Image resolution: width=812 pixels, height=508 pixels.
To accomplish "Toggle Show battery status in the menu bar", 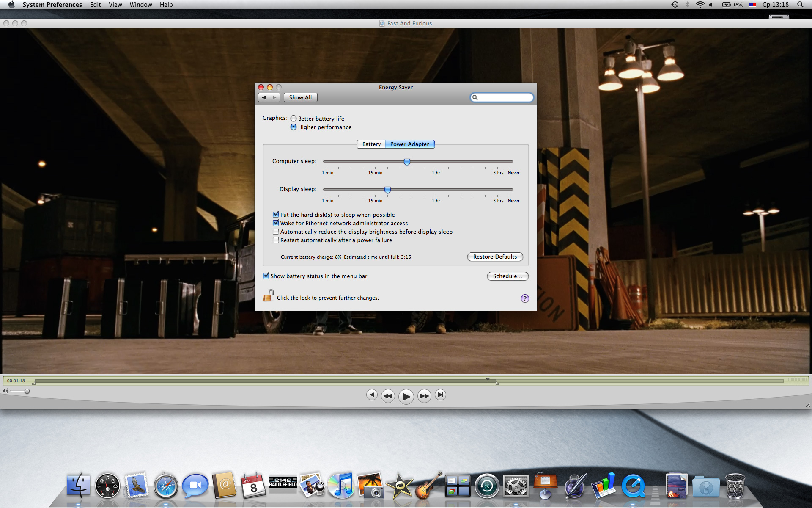I will point(266,276).
